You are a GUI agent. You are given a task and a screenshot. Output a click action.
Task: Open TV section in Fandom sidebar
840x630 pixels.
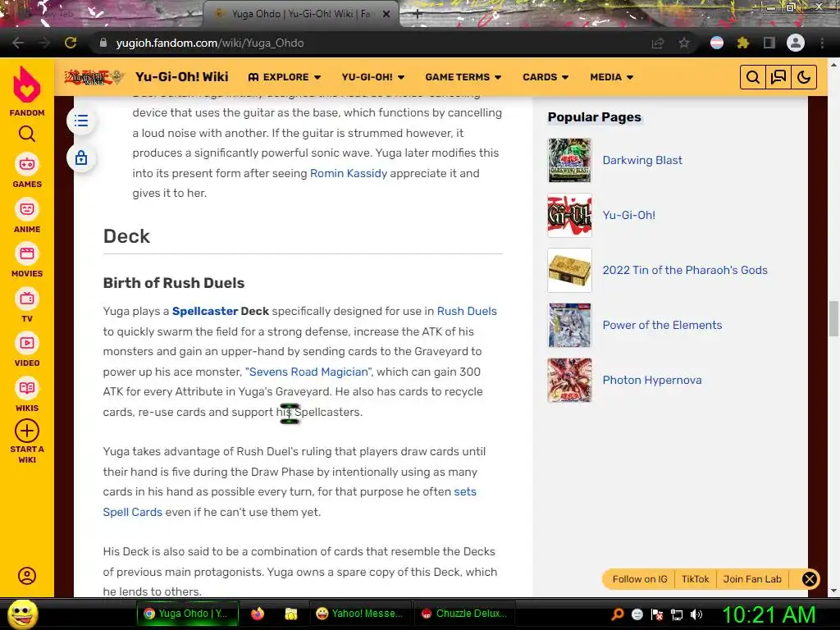click(27, 305)
